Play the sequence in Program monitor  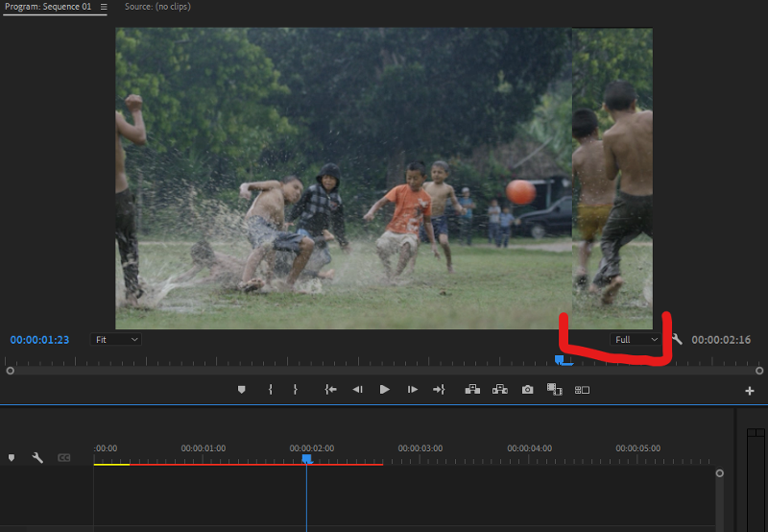tap(385, 390)
